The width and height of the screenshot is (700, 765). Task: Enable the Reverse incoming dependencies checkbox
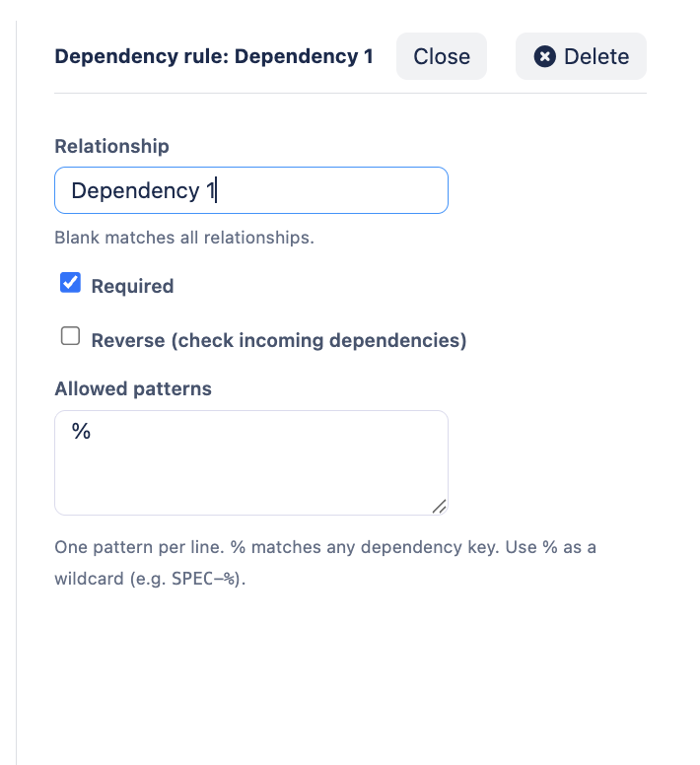pos(70,337)
